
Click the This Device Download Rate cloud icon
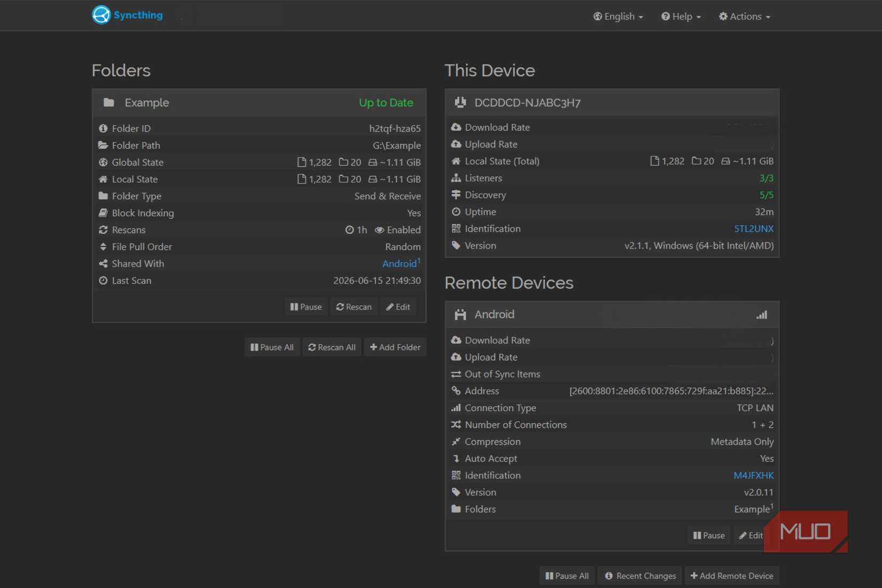click(456, 127)
